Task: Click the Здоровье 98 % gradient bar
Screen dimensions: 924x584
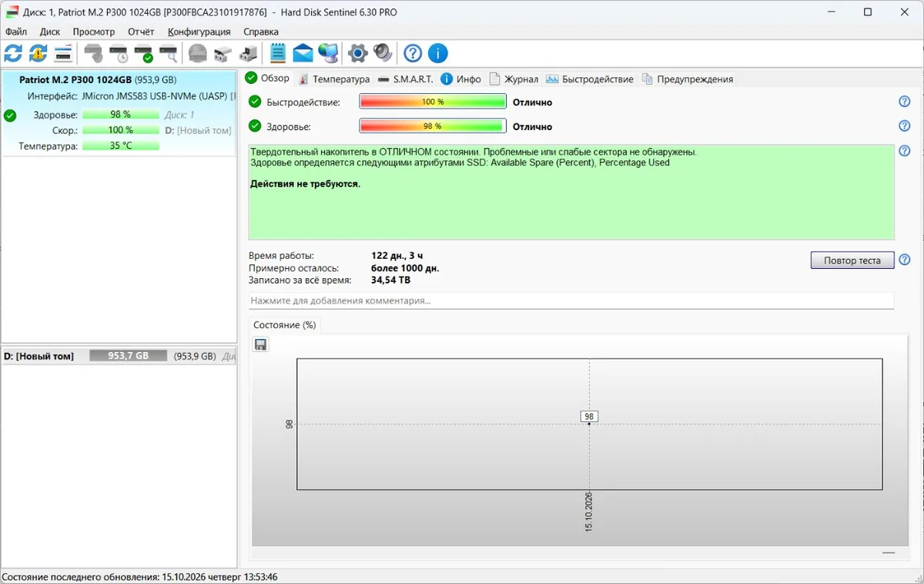Action: point(433,126)
